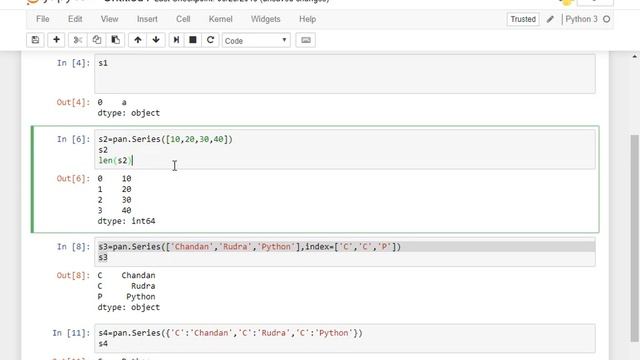Click the In [6] prompt label
640x360 pixels.
73,140
